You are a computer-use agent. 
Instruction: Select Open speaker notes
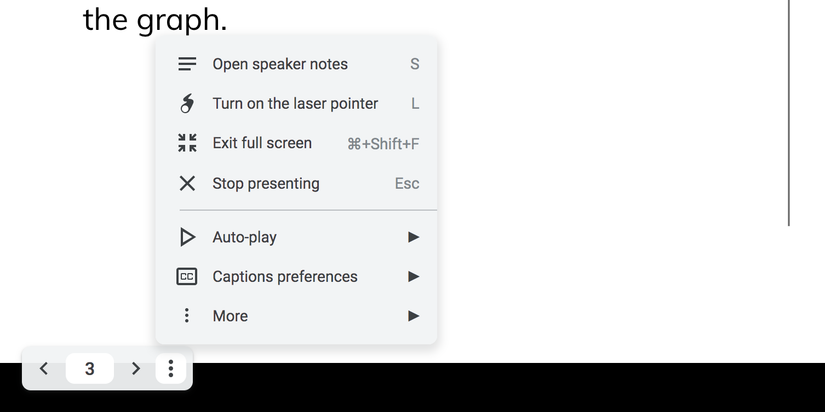point(280,64)
